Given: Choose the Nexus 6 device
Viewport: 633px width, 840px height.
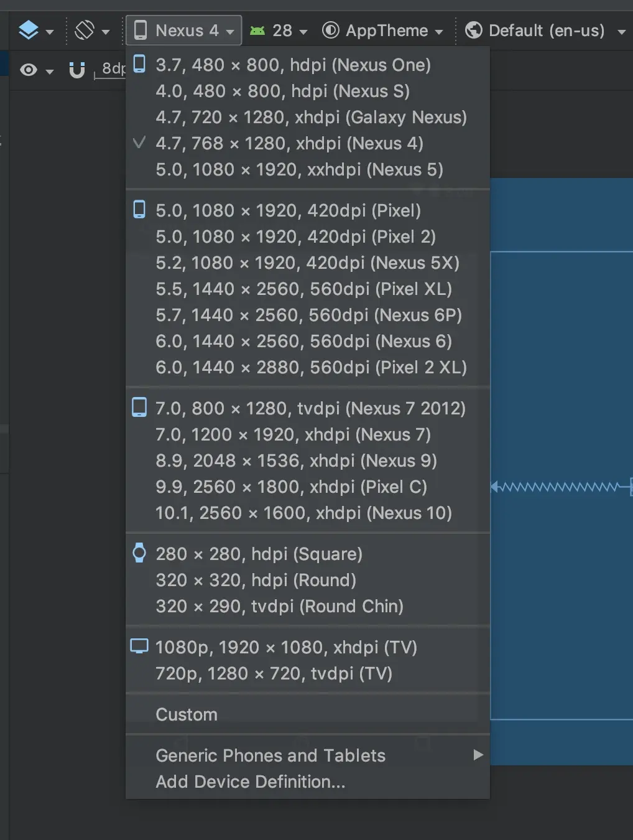Looking at the screenshot, I should [x=308, y=341].
